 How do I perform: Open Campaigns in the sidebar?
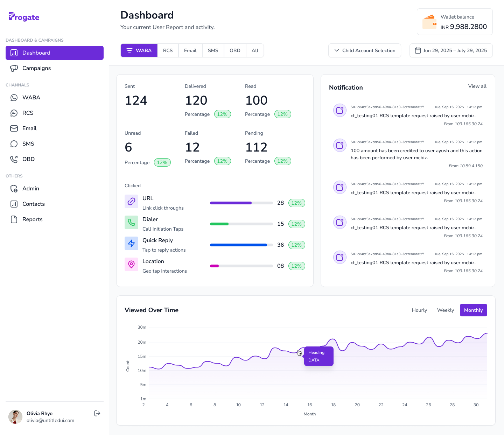(x=55, y=68)
